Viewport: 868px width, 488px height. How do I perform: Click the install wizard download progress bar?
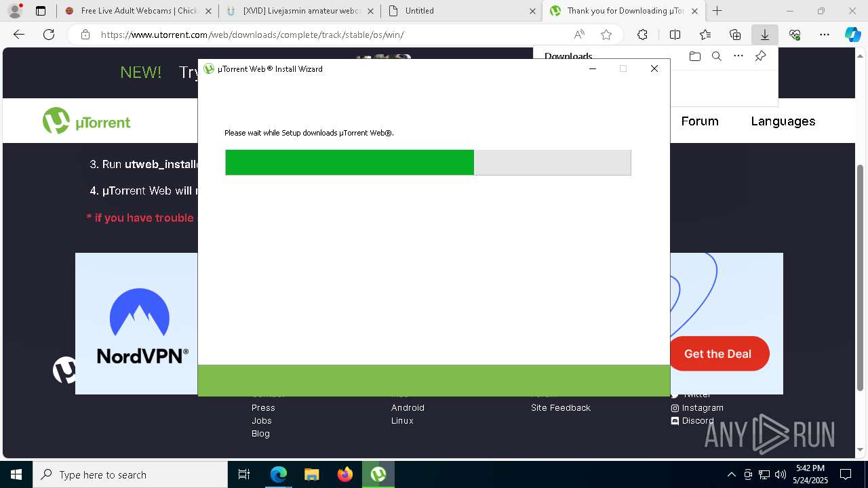pyautogui.click(x=428, y=163)
